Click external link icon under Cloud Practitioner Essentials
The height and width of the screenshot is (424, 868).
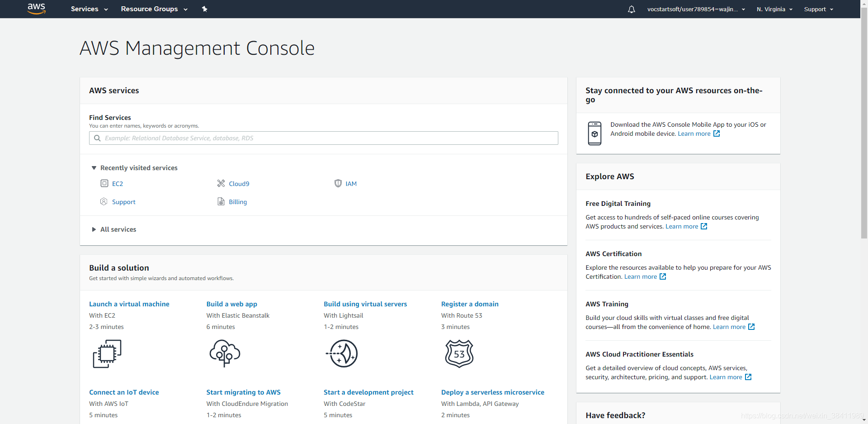coord(748,377)
